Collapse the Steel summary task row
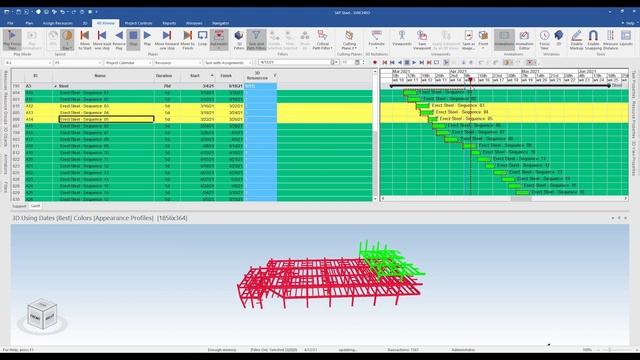This screenshot has height=360, width=640. (x=56, y=86)
